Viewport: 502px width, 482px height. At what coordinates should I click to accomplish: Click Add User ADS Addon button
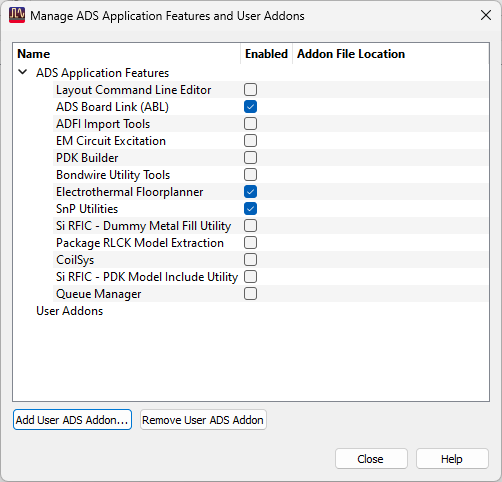(72, 420)
